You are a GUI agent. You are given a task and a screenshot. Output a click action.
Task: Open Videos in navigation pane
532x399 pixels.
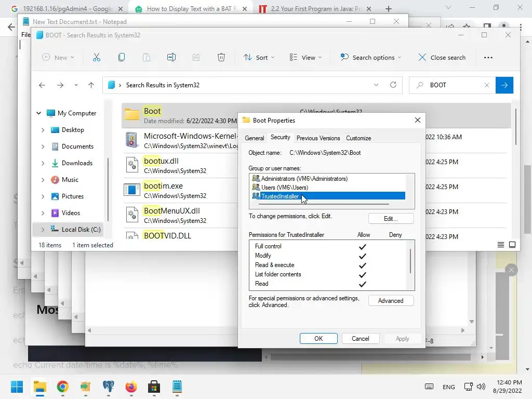71,213
